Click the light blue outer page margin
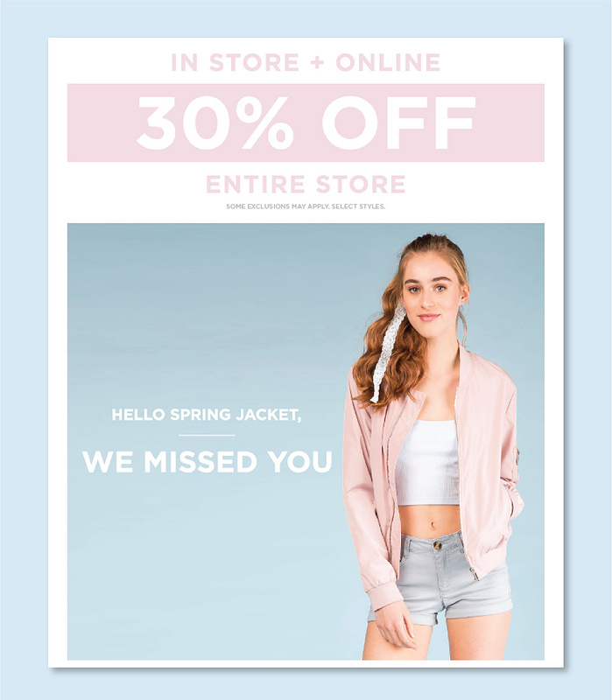The height and width of the screenshot is (700, 612). [x=24, y=350]
